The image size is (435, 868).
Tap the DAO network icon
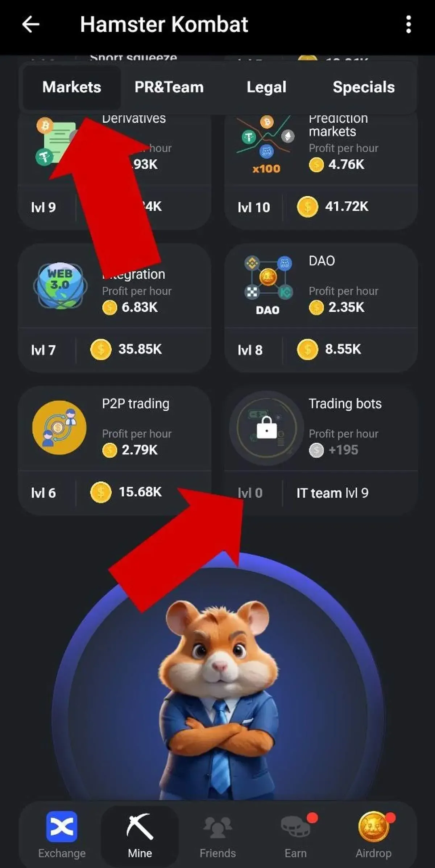(268, 285)
